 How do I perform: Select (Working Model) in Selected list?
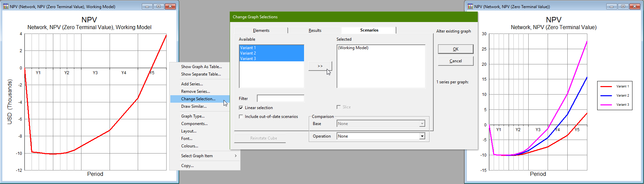click(x=353, y=48)
